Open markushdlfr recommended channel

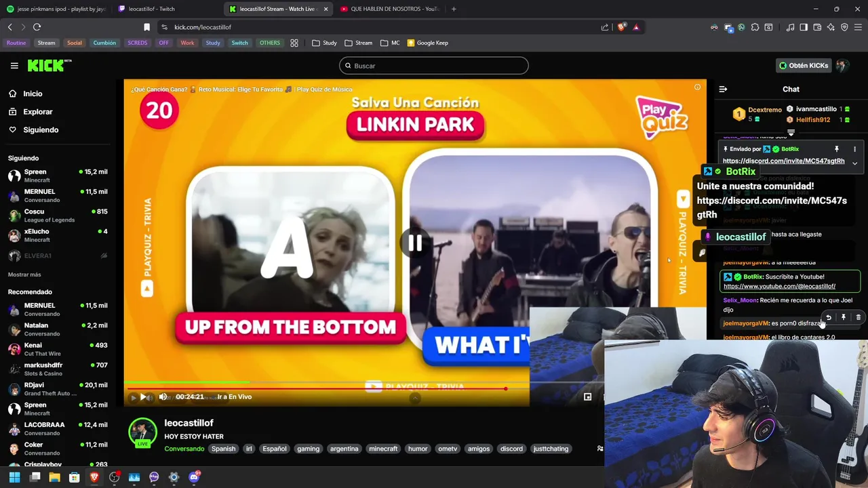[58, 369]
